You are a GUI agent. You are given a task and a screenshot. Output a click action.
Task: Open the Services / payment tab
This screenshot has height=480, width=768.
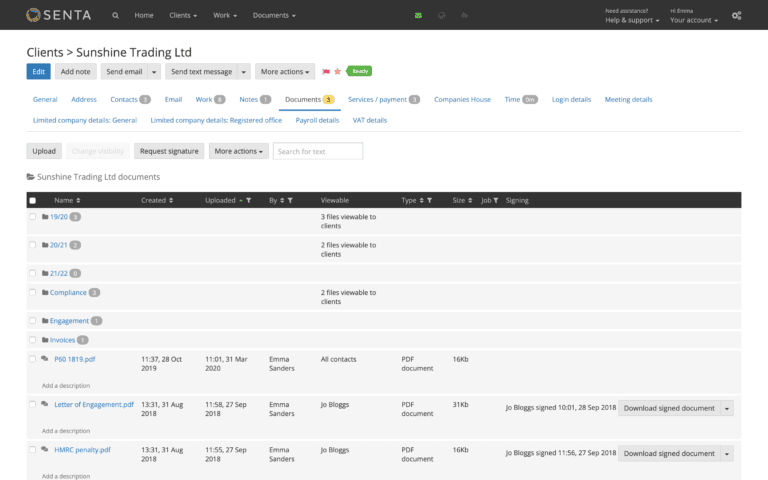[x=384, y=99]
